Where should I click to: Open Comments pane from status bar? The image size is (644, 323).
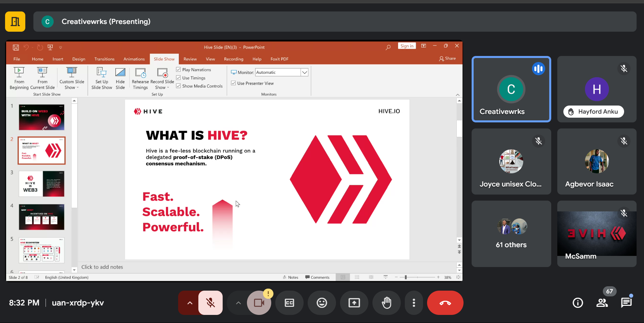317,277
